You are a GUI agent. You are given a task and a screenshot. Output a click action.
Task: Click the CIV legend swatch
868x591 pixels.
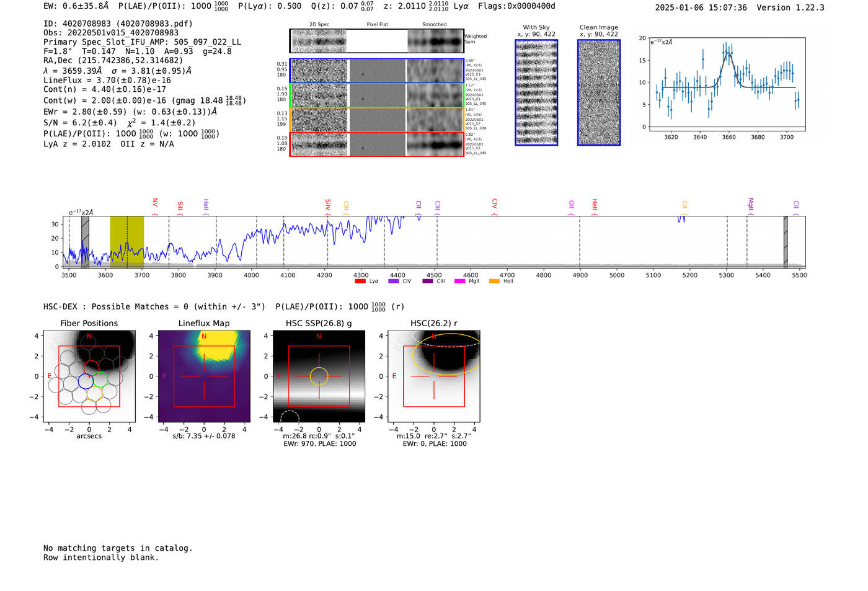tap(393, 281)
